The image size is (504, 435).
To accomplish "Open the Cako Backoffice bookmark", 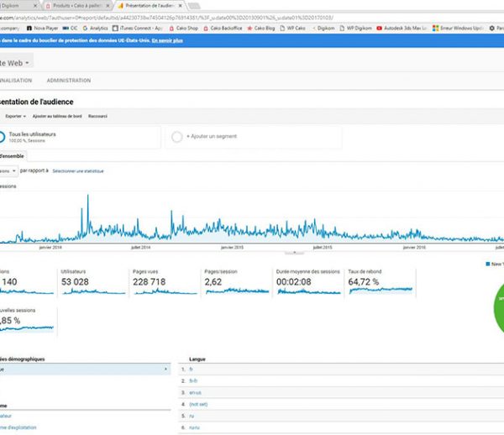I will click(223, 29).
